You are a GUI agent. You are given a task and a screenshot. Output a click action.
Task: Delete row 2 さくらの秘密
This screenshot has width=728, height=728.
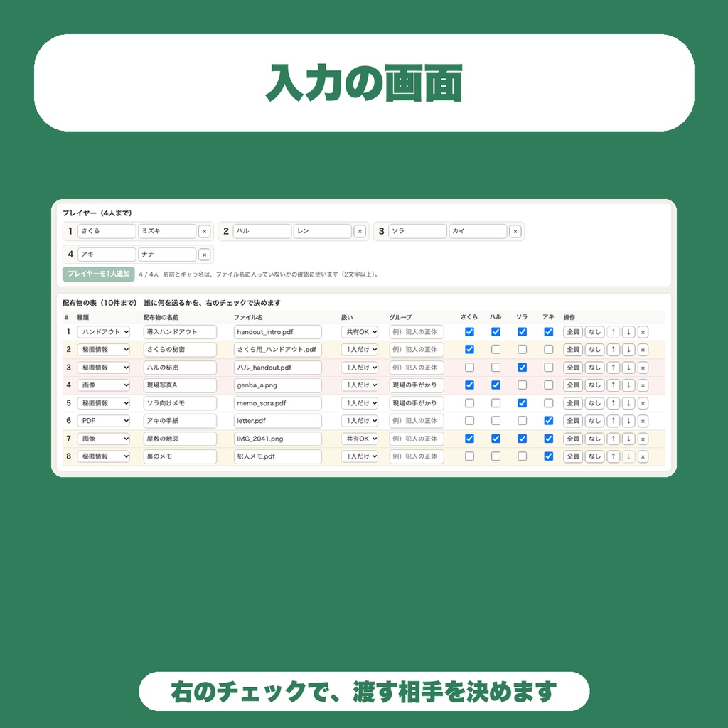click(x=643, y=350)
